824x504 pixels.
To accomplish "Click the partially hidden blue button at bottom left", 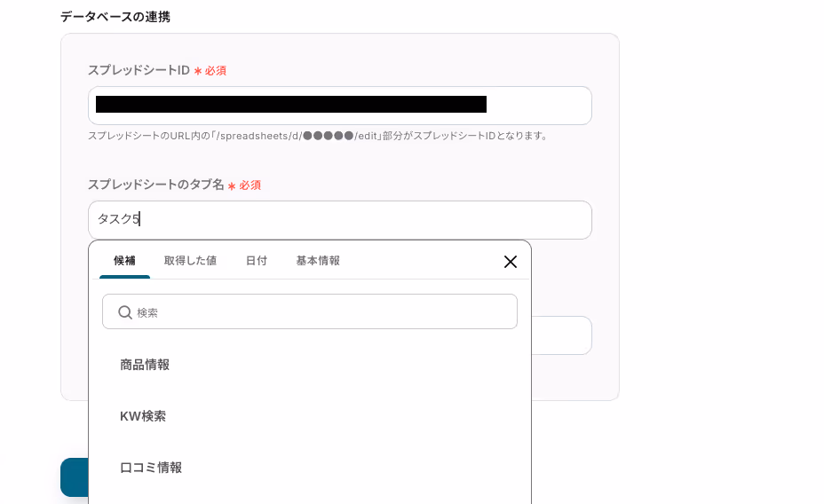I will pos(75,477).
